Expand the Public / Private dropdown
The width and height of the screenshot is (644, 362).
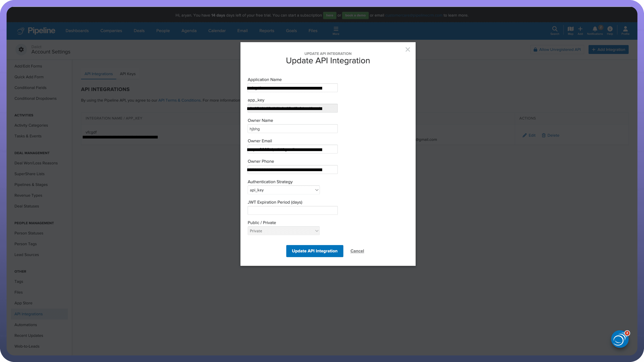click(284, 231)
